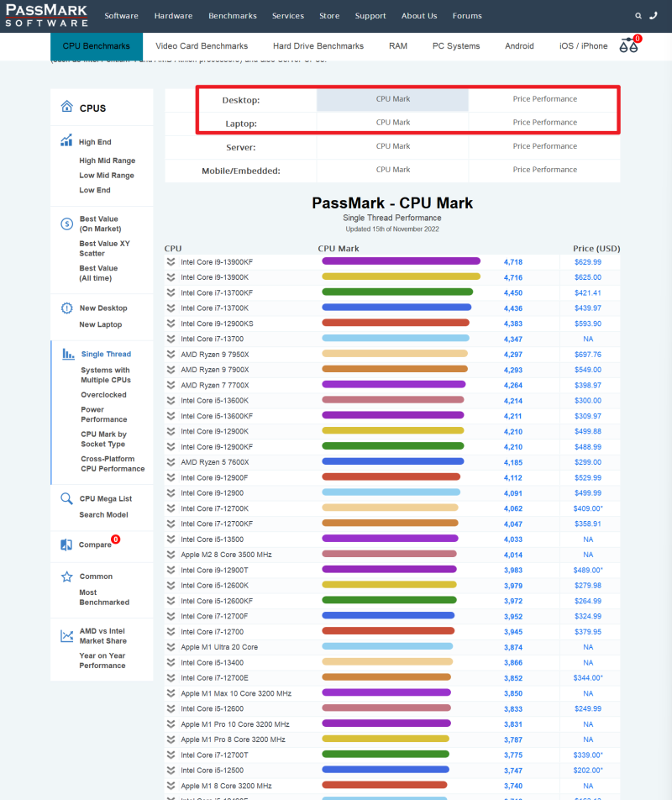Click the Common star icon
This screenshot has height=800, width=672.
click(x=67, y=576)
